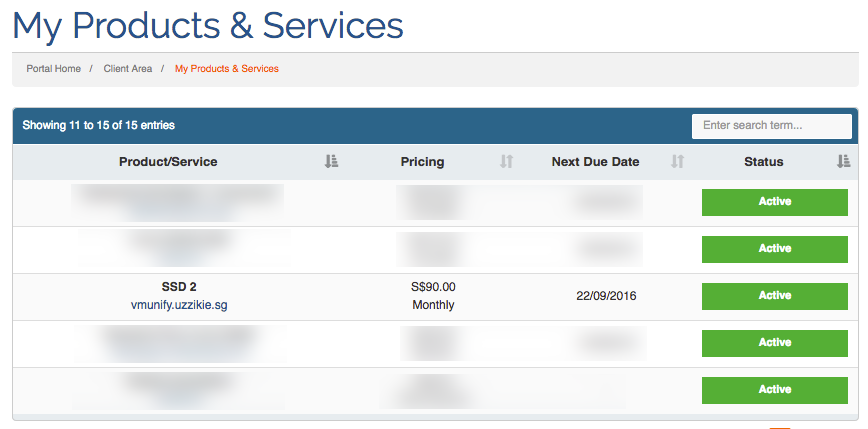Sort by Status using its sort icon
Screen dimensions: 868x429
(x=843, y=162)
